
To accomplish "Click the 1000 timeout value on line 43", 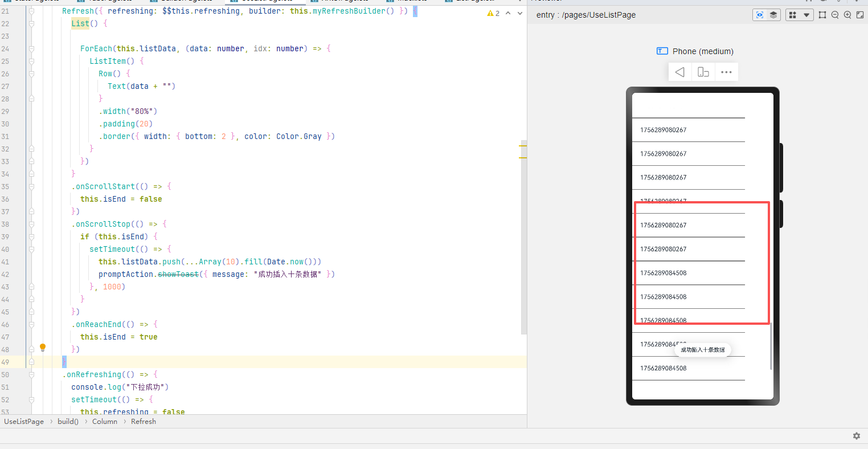I will tap(112, 287).
